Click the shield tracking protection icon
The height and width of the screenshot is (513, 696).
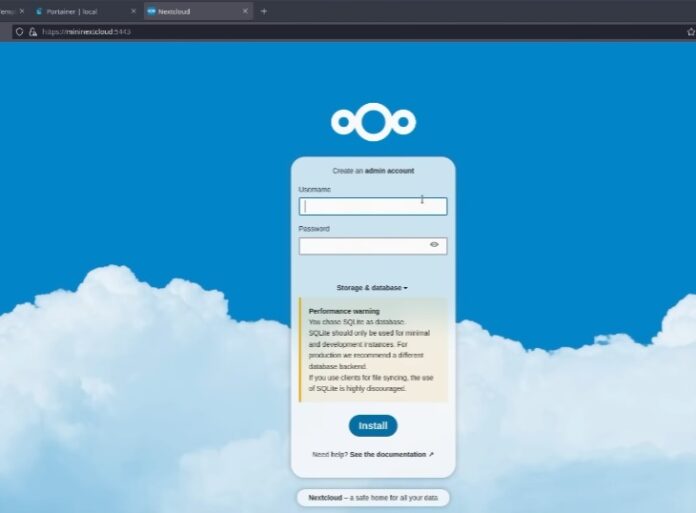click(19, 32)
